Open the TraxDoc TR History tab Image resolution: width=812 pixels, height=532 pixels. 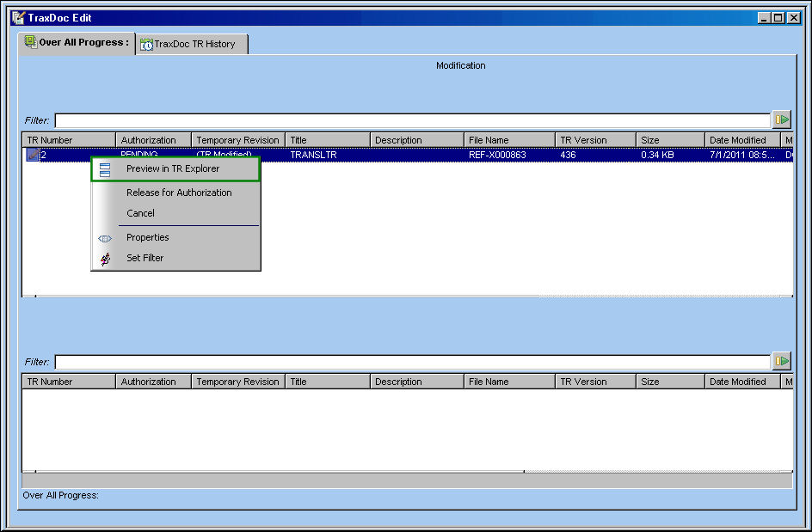(192, 45)
